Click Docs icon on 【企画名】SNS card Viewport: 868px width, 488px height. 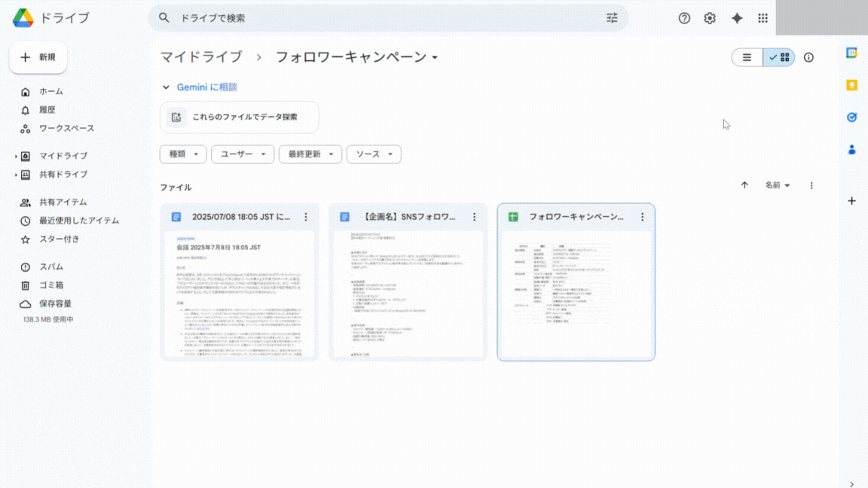(344, 217)
